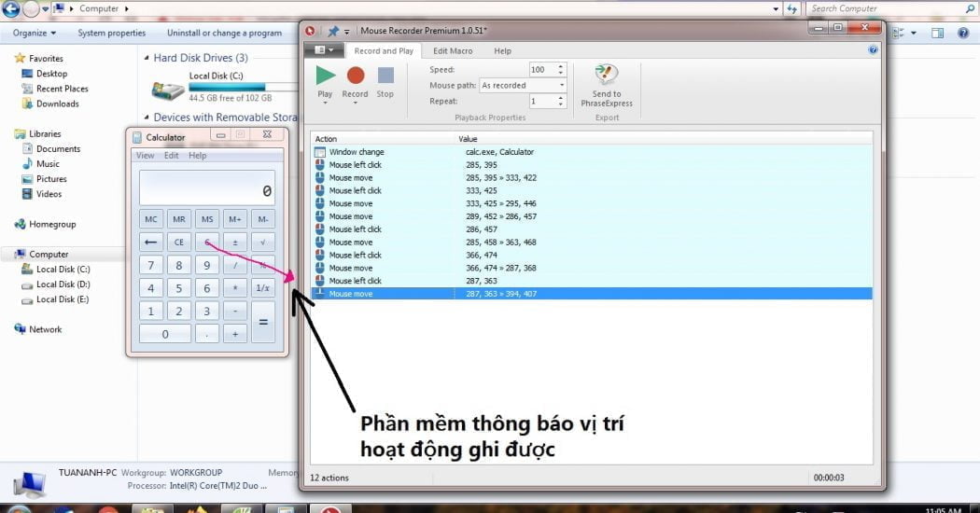Click the square root button in Calculator
The image size is (980, 513).
pyautogui.click(x=263, y=243)
